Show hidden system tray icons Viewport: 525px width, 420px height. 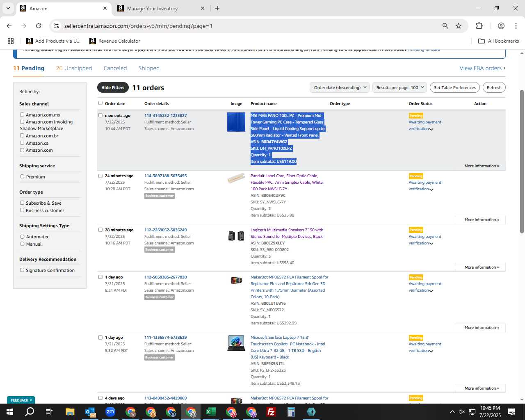(452, 412)
